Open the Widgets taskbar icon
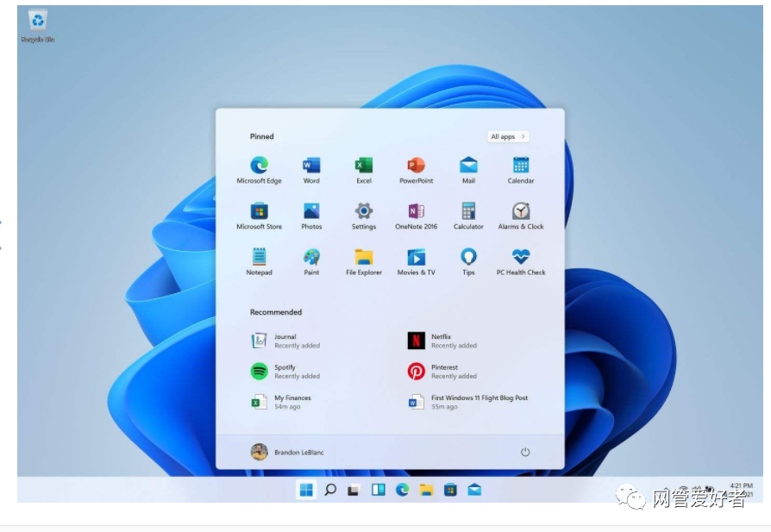The image size is (771, 532). point(378,490)
